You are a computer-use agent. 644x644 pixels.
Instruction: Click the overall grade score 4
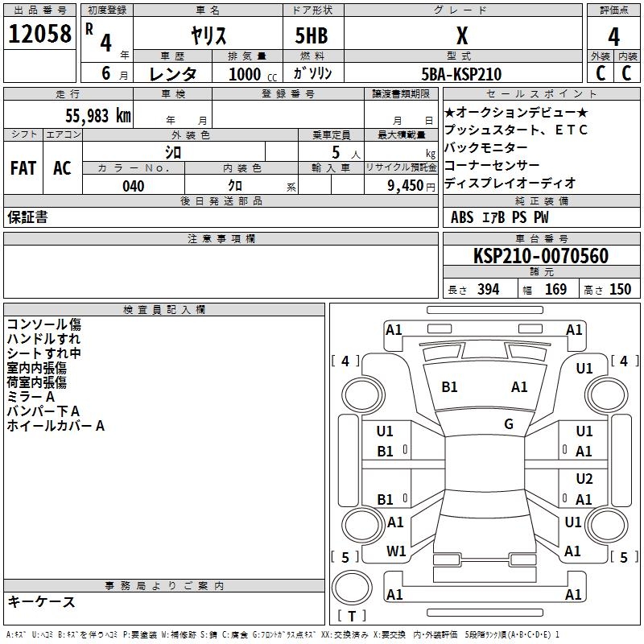[x=613, y=37]
